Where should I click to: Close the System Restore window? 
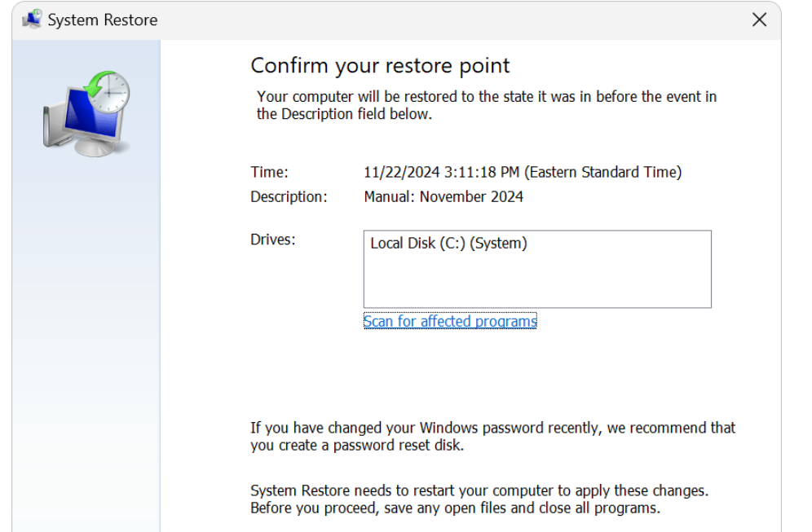759,20
